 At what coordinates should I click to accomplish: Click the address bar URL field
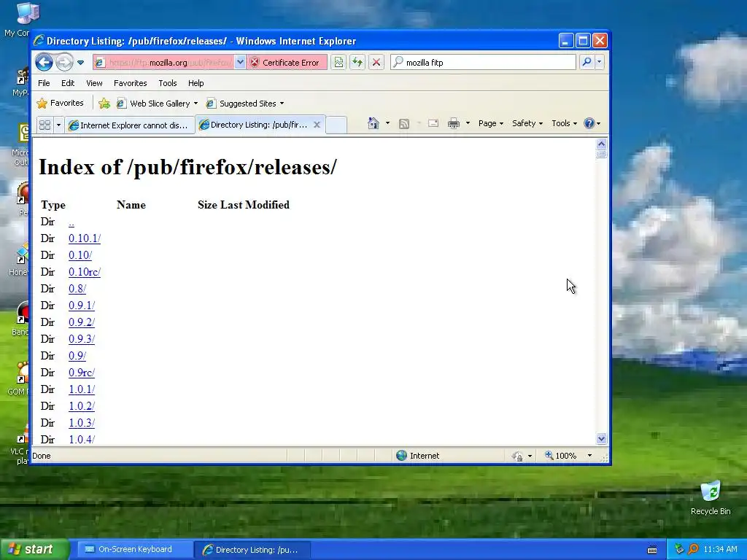click(x=163, y=63)
